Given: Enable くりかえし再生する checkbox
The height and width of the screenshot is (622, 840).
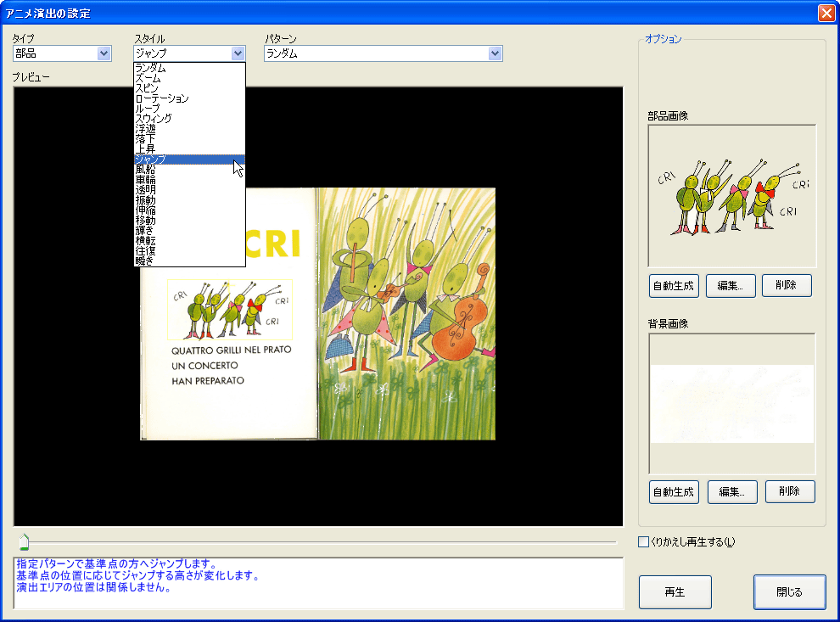Looking at the screenshot, I should coord(643,542).
